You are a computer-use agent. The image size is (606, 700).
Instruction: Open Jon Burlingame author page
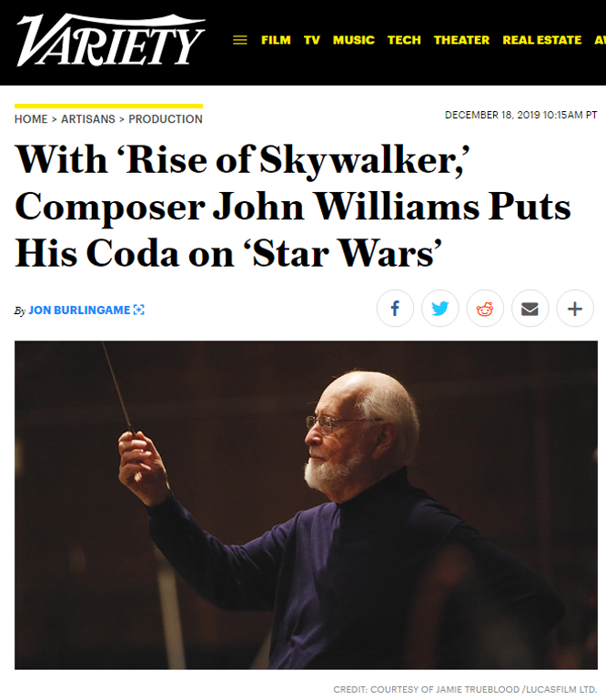pyautogui.click(x=79, y=309)
